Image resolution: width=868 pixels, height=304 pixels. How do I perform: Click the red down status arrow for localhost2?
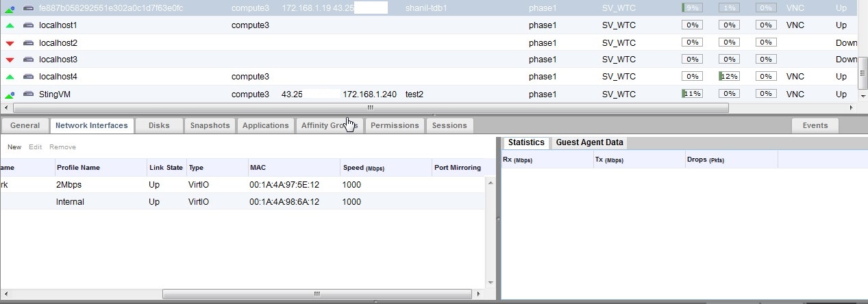tap(10, 42)
